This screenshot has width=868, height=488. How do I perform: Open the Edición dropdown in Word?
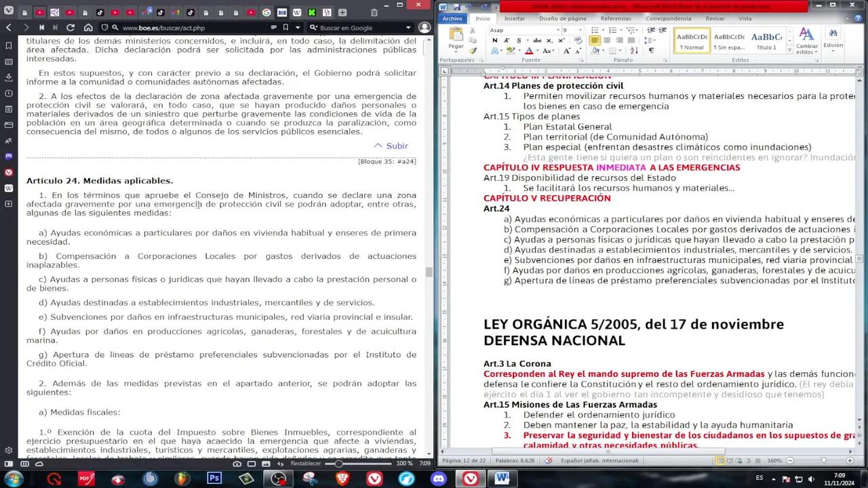click(833, 41)
